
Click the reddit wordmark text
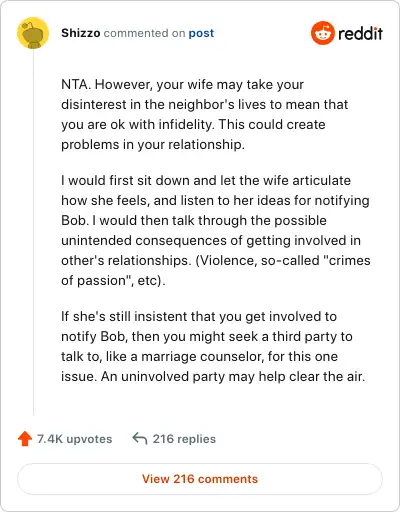click(x=360, y=33)
